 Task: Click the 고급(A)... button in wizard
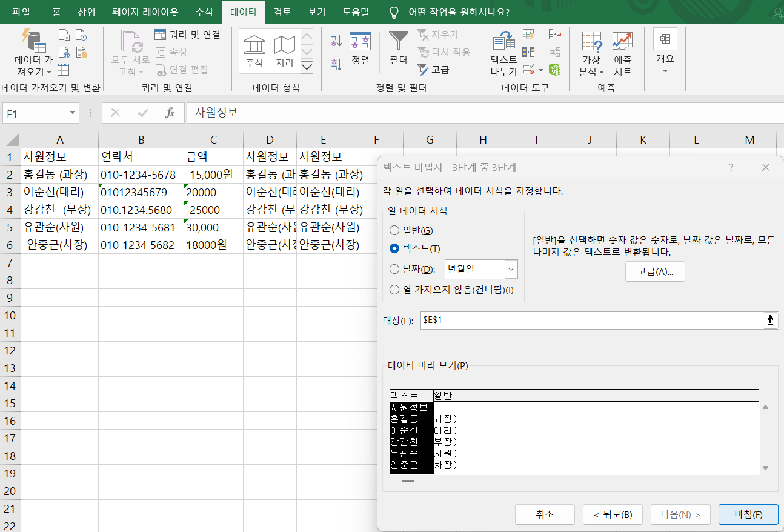655,271
